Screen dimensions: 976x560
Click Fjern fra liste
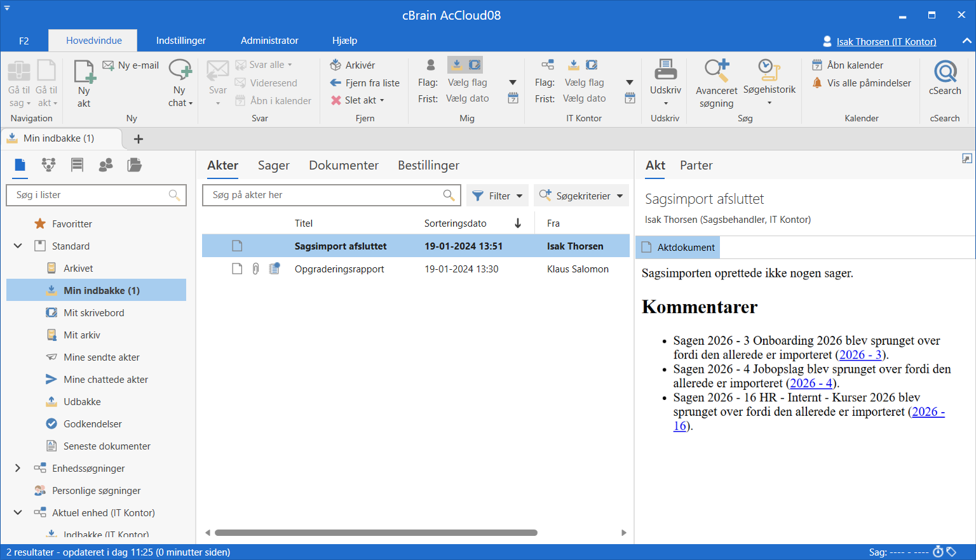click(365, 83)
